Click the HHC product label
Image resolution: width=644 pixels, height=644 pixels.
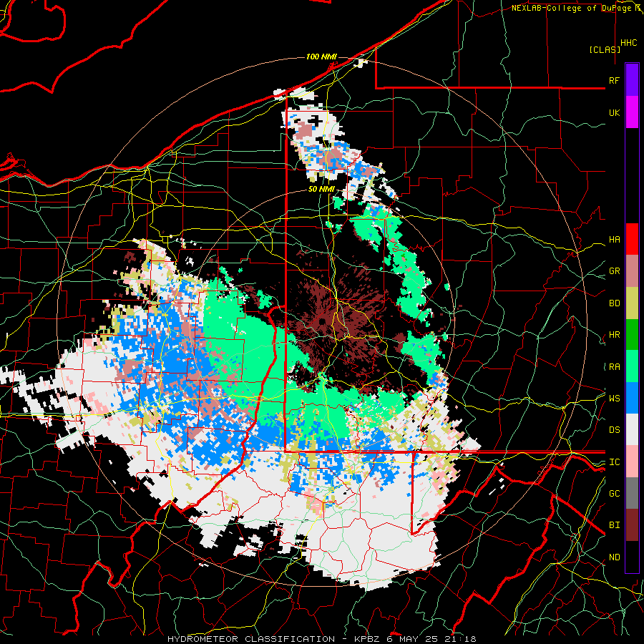pyautogui.click(x=629, y=43)
